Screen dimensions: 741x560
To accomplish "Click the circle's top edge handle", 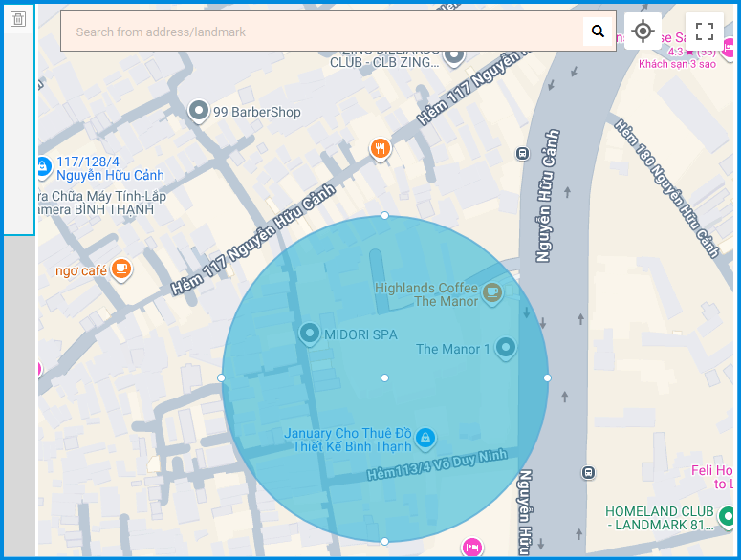I will 384,216.
